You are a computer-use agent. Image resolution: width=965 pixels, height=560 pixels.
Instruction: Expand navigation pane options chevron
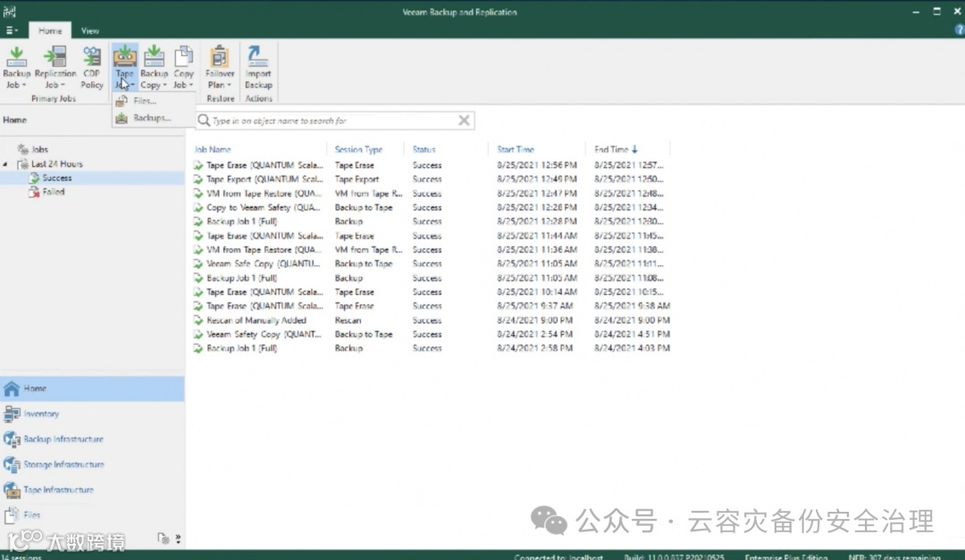(x=178, y=539)
